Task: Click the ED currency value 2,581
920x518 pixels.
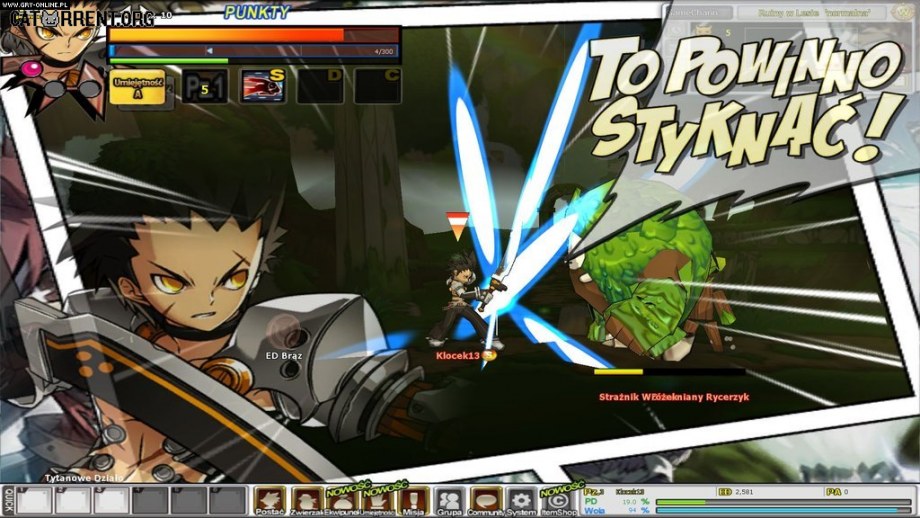Action: click(743, 492)
